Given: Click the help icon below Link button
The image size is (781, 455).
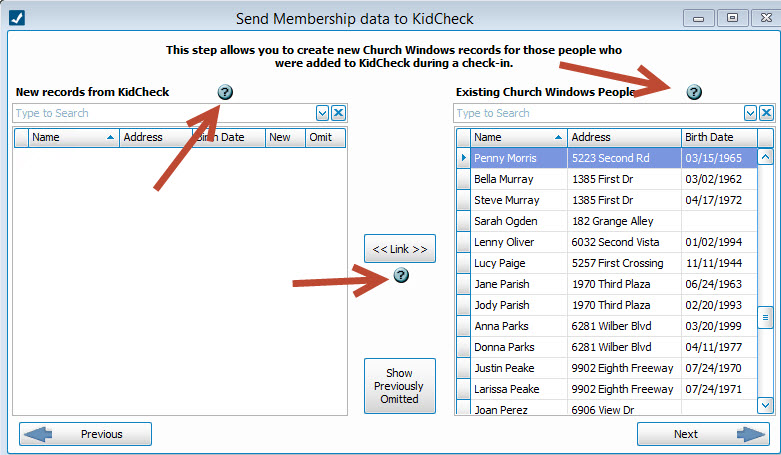Looking at the screenshot, I should point(401,275).
